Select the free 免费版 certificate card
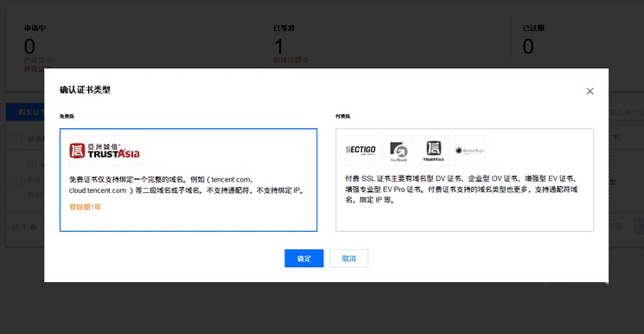 click(x=188, y=180)
